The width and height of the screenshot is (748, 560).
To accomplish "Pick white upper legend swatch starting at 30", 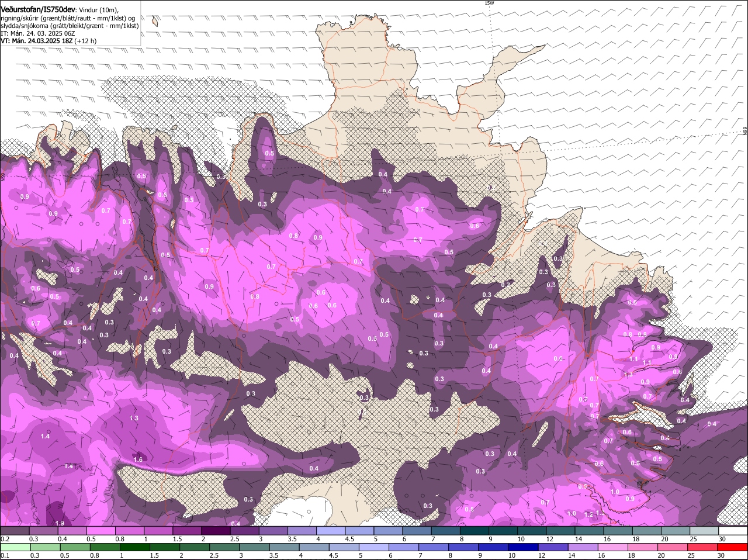I will pyautogui.click(x=732, y=531).
